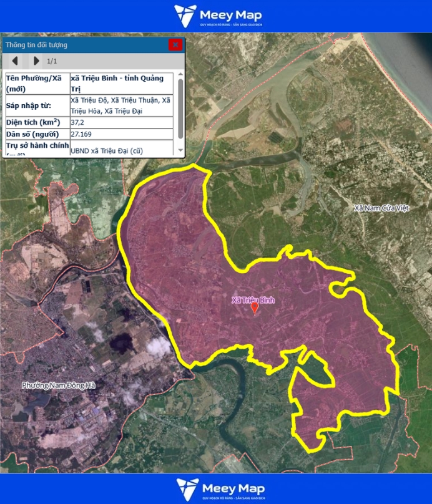Click the next object arrow in info panel

[36, 61]
